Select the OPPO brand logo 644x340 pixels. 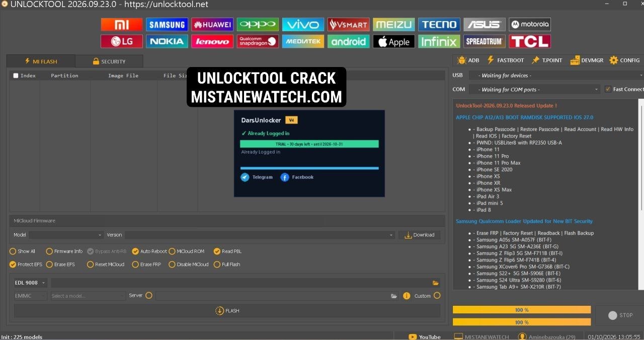(258, 24)
